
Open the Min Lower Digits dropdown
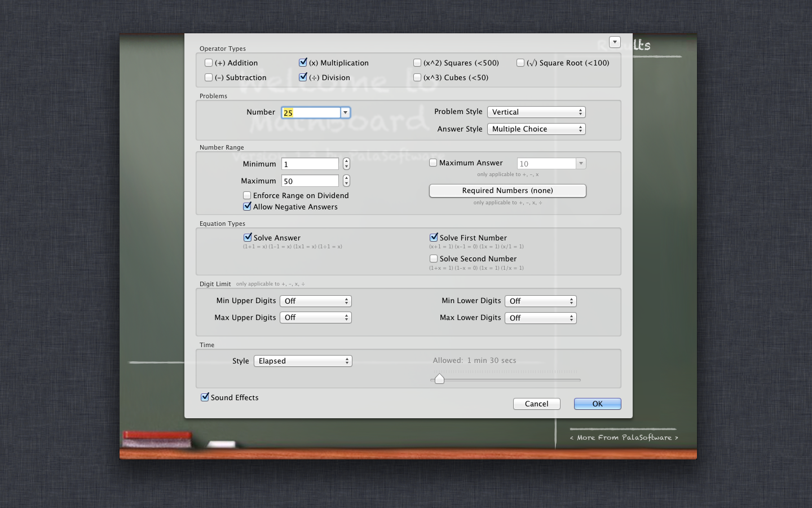click(x=541, y=301)
